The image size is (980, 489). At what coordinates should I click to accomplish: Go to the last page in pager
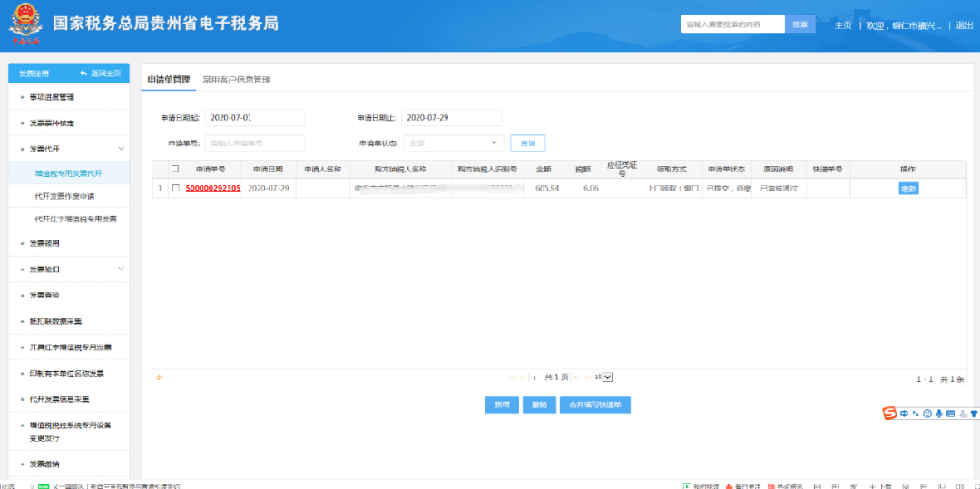pos(588,377)
